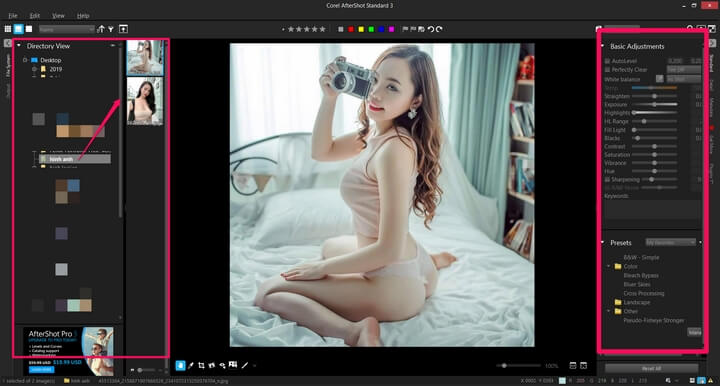Image resolution: width=720 pixels, height=386 pixels.
Task: Toggle sort direction arrow icon
Action: (x=101, y=29)
